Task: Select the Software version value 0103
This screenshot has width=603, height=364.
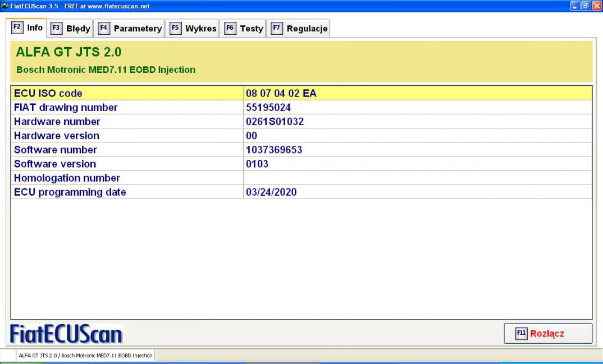Action: click(257, 164)
